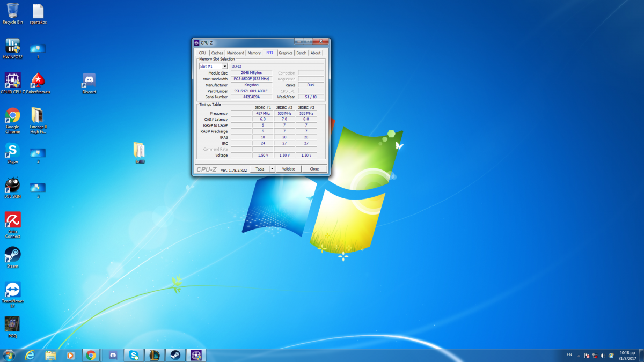Switch to the Caches tab
Image resolution: width=644 pixels, height=362 pixels.
tap(217, 53)
